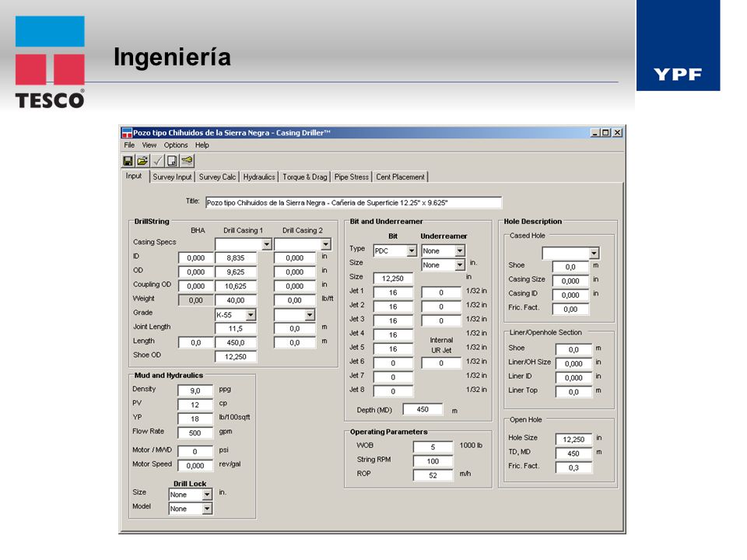Click Drill Casing 1 OD field 9,625

[x=235, y=272]
